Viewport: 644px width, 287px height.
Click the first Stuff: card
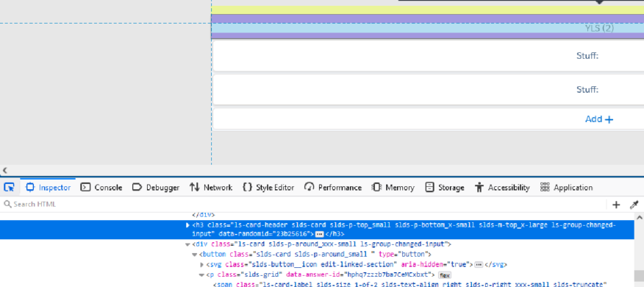429,55
